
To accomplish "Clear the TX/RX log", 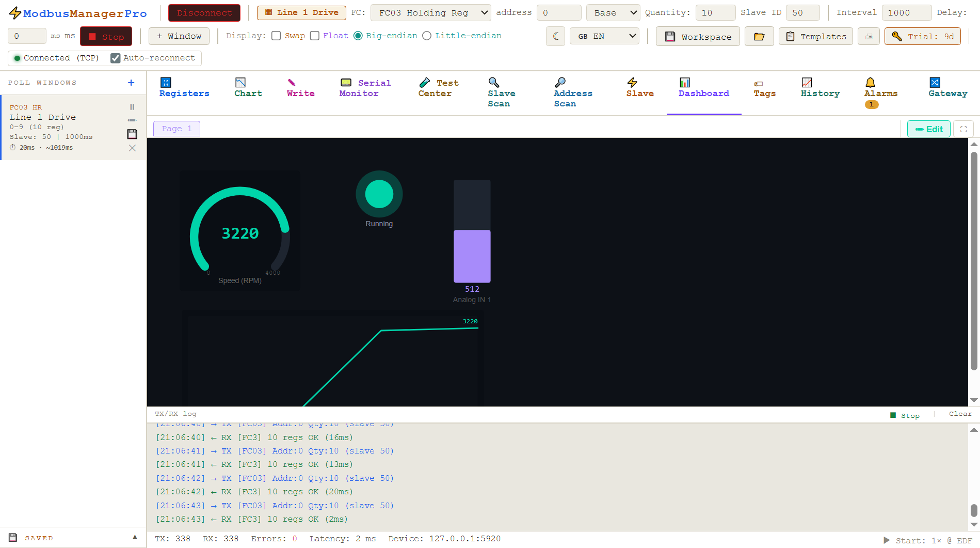I will [x=960, y=414].
